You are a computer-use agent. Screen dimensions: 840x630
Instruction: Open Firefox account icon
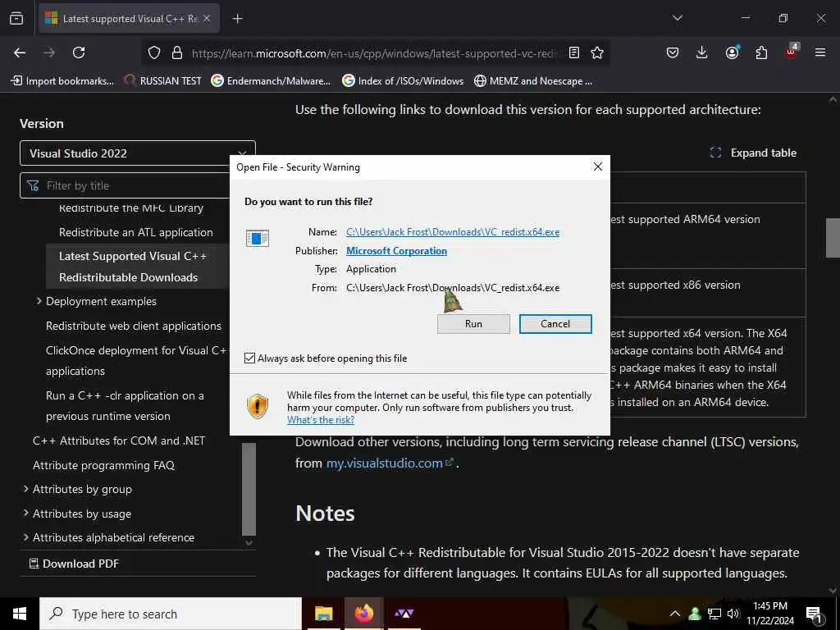(x=732, y=52)
